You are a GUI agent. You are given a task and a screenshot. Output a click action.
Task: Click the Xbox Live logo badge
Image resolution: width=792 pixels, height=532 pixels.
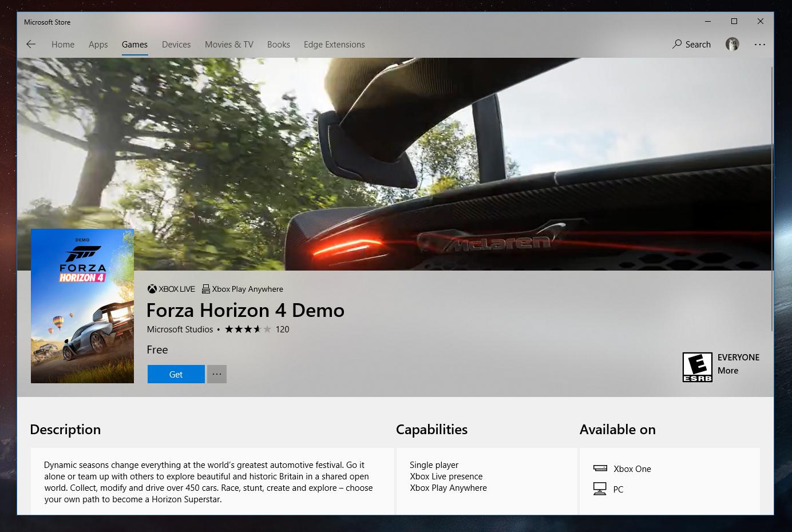tap(171, 289)
